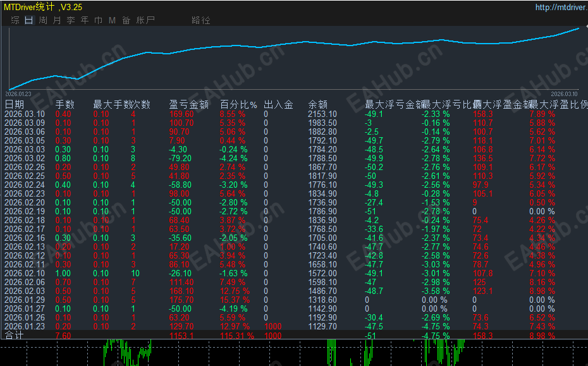Image resolution: width=588 pixels, height=366 pixels.
Task: Click the 169.60 profit value
Action: point(181,114)
